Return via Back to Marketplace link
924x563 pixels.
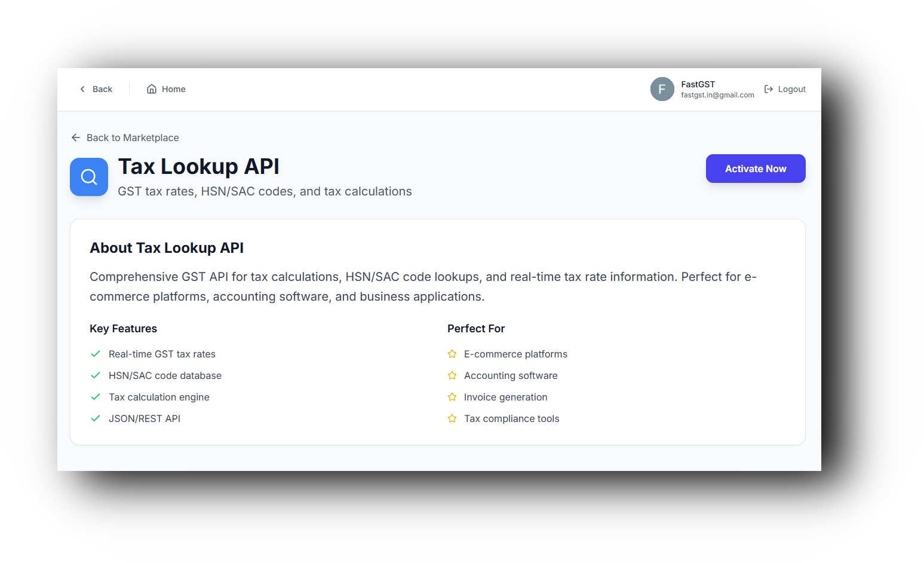pyautogui.click(x=133, y=137)
